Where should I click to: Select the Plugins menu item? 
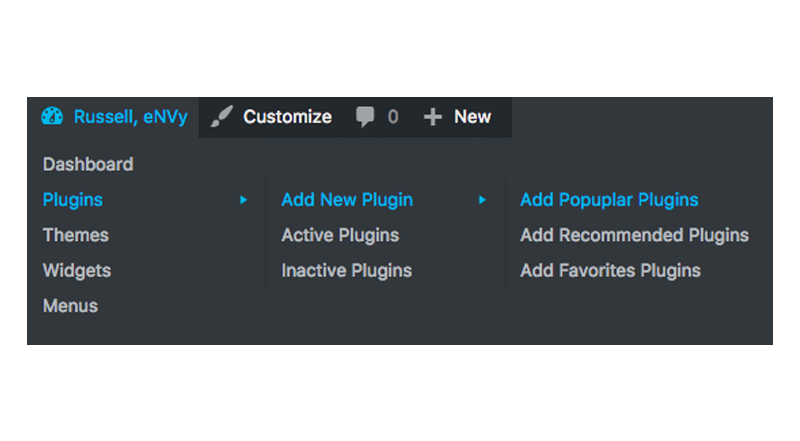73,200
